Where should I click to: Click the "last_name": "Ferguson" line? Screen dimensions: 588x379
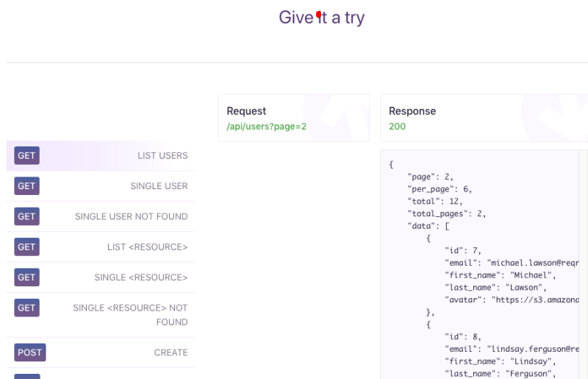[500, 374]
